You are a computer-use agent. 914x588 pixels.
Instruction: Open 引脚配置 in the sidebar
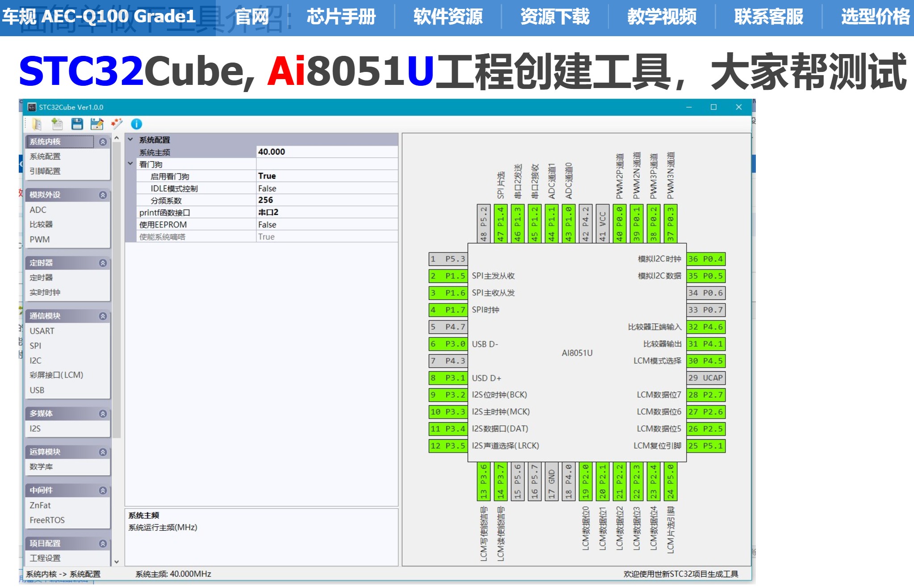point(45,171)
